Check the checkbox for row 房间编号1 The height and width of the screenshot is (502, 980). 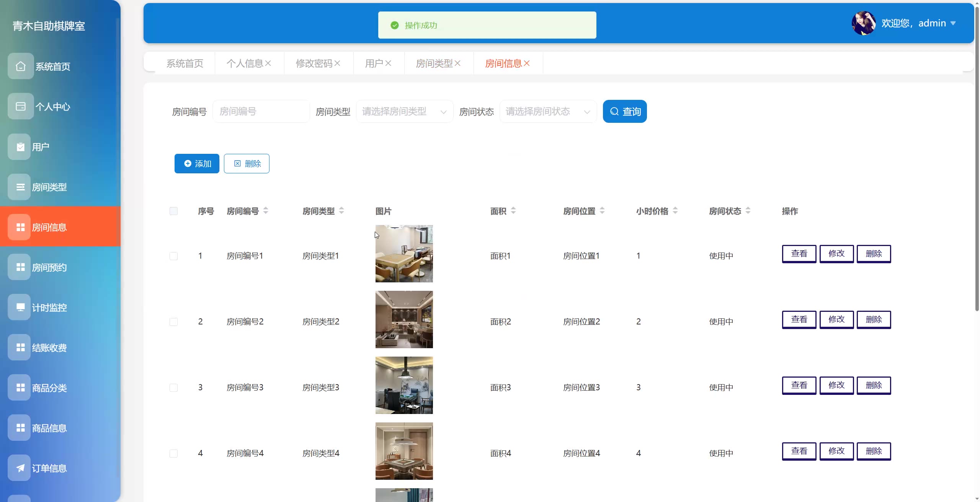(173, 256)
